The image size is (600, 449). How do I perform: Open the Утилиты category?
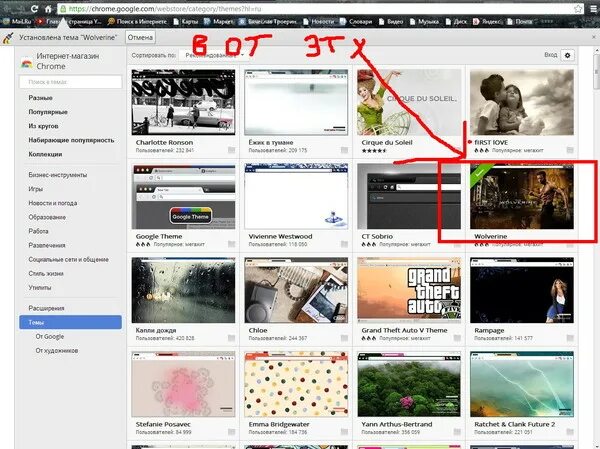(x=40, y=288)
